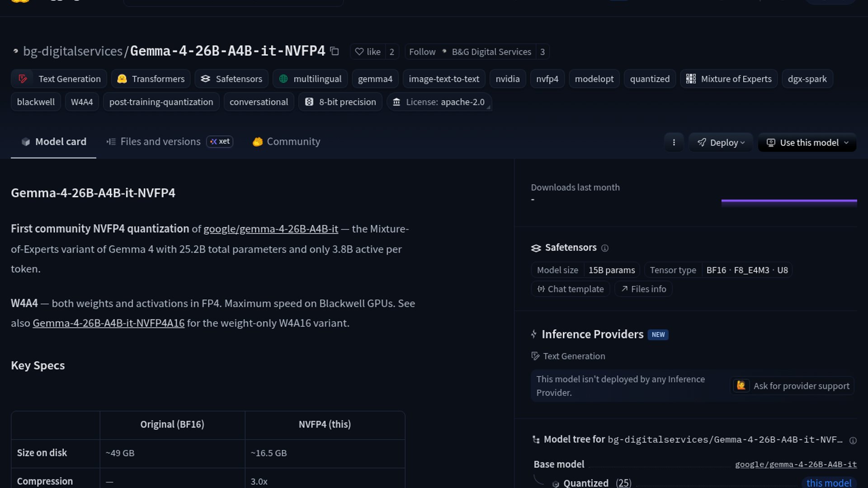Ask for provider support
Screen dimensions: 868x488
point(793,386)
